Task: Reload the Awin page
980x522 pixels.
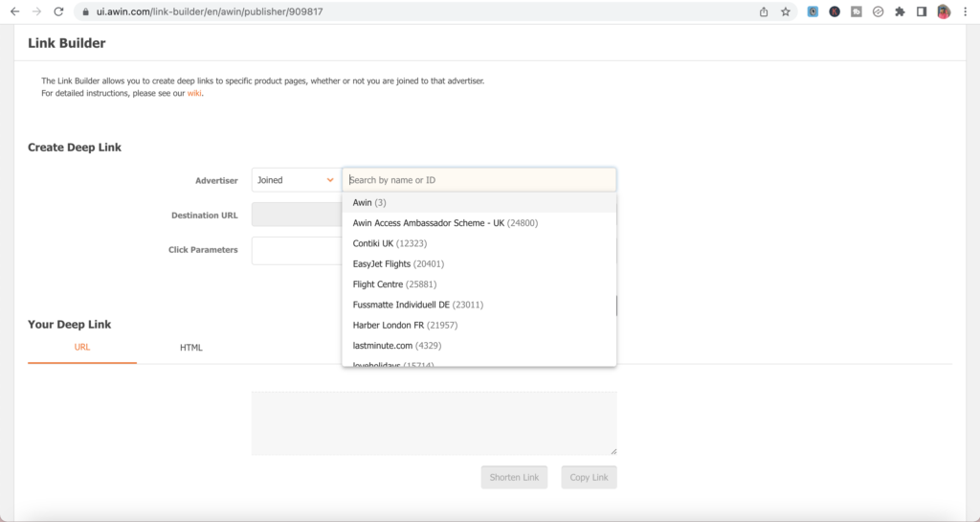Action: tap(58, 11)
